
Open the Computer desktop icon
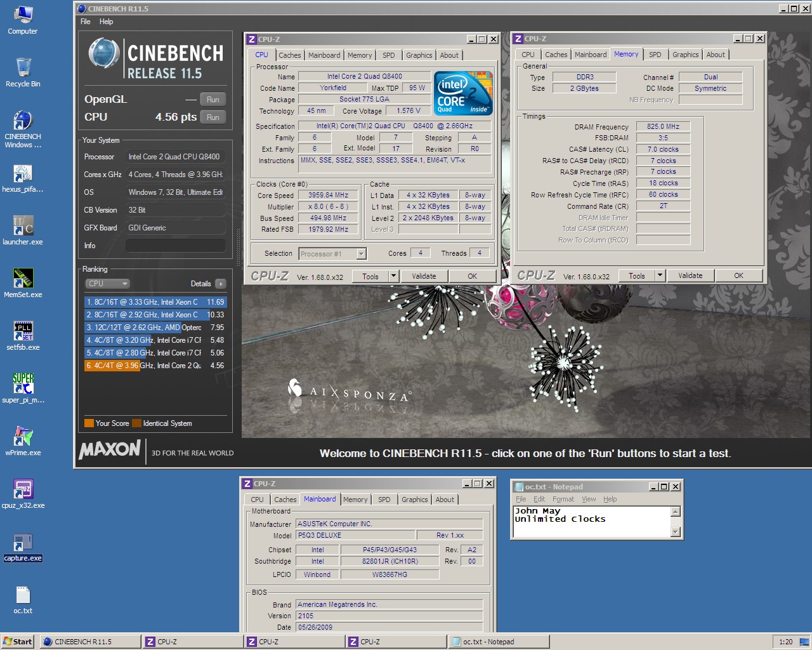pyautogui.click(x=23, y=20)
